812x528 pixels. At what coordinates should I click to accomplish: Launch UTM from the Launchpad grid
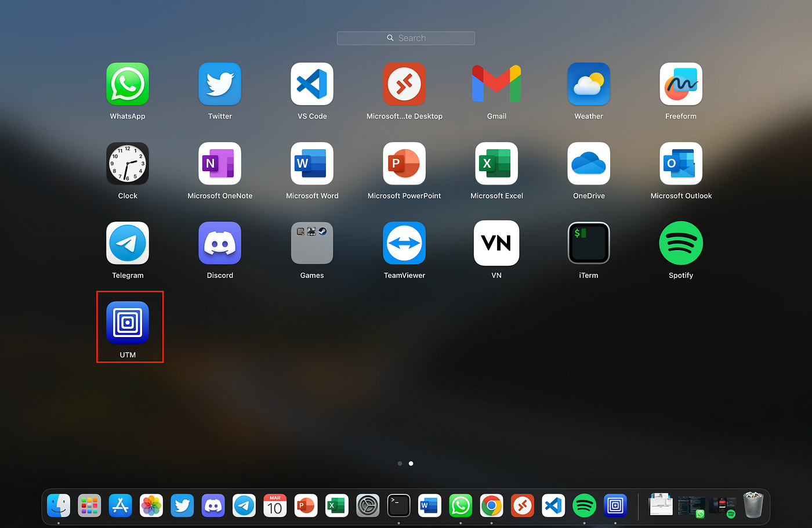pos(128,323)
